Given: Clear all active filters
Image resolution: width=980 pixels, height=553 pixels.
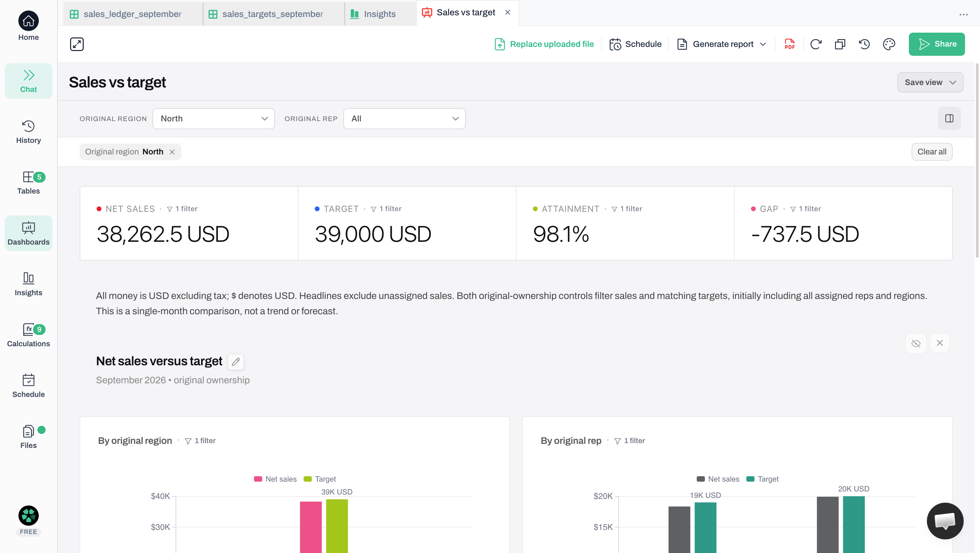Looking at the screenshot, I should (932, 152).
